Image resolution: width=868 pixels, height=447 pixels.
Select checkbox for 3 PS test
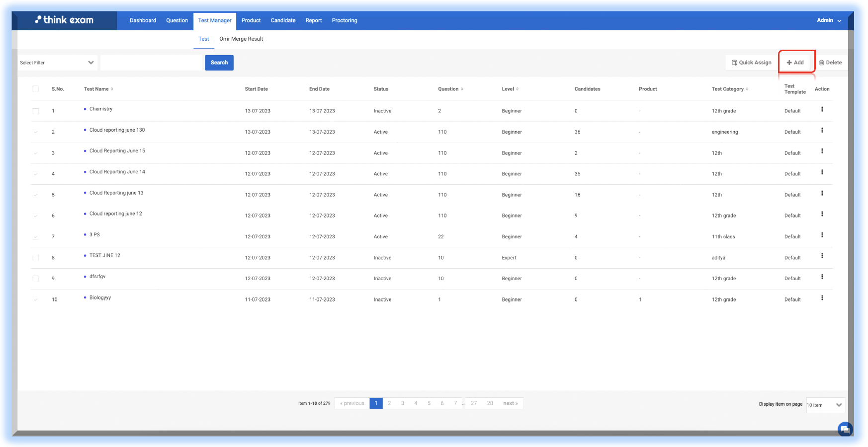click(35, 237)
